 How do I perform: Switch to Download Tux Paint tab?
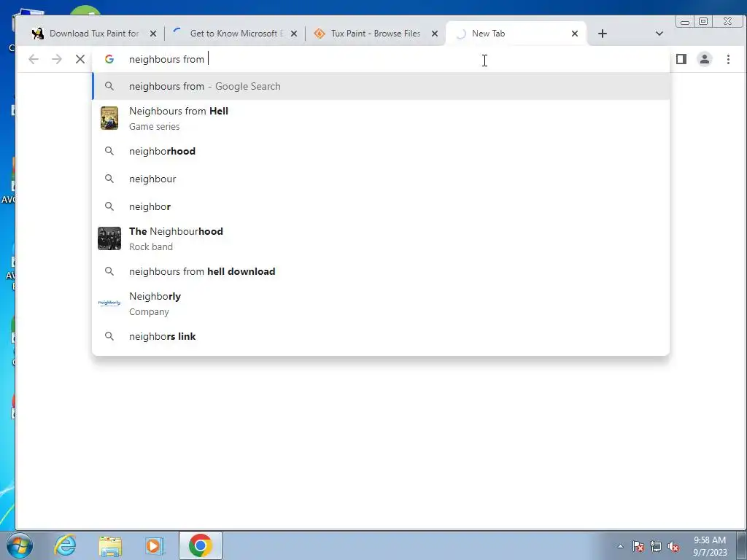(x=93, y=34)
